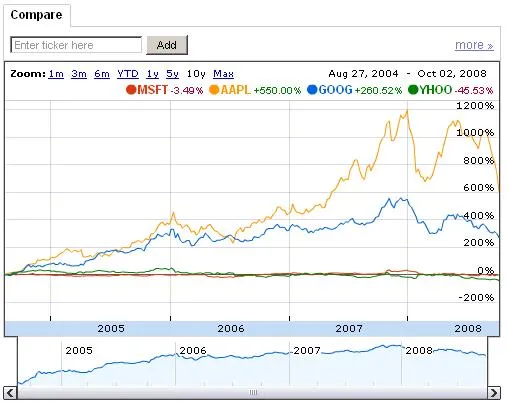508x406 pixels.
Task: Set zoom to YTD
Action: [128, 74]
